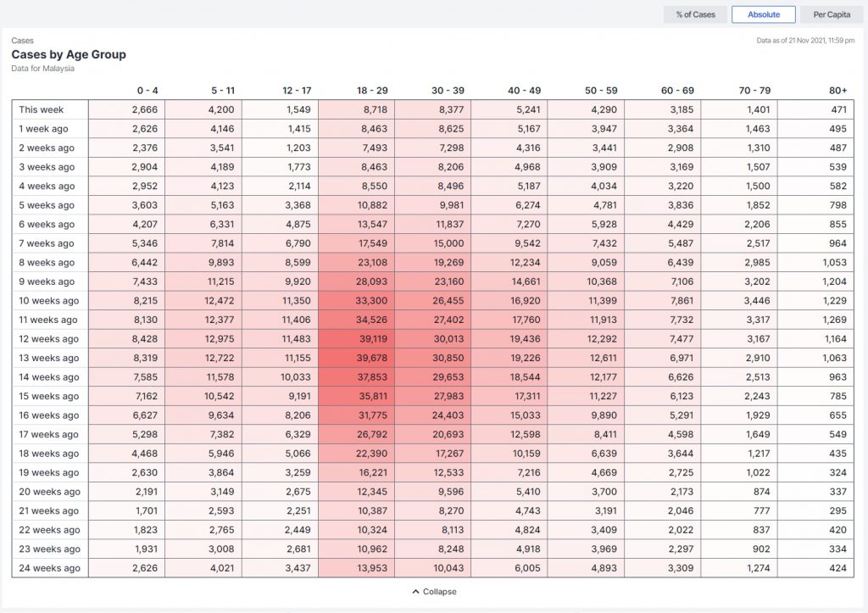Select the 24 weeks ago row label
Screen dimensions: 868x613
(x=49, y=568)
